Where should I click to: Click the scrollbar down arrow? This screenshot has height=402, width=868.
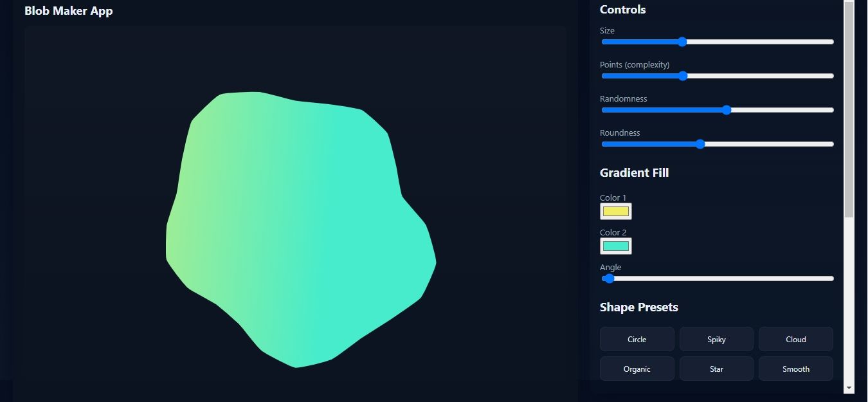coord(849,388)
